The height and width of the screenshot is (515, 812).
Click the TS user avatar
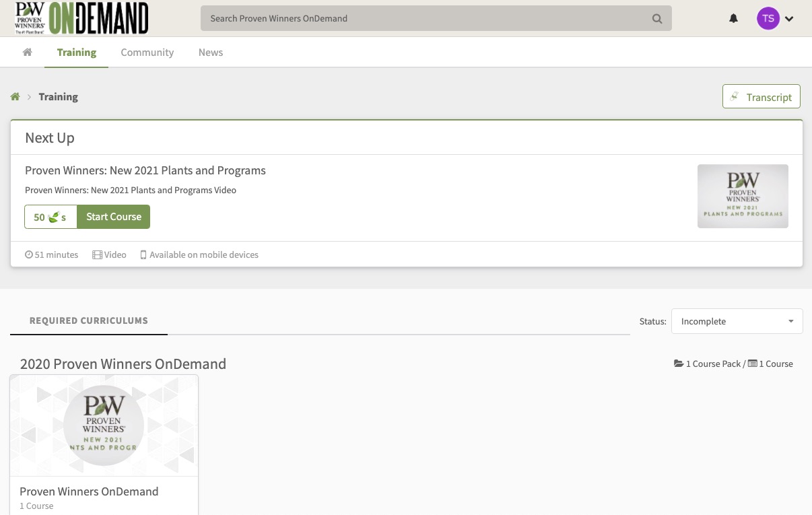[x=768, y=19]
